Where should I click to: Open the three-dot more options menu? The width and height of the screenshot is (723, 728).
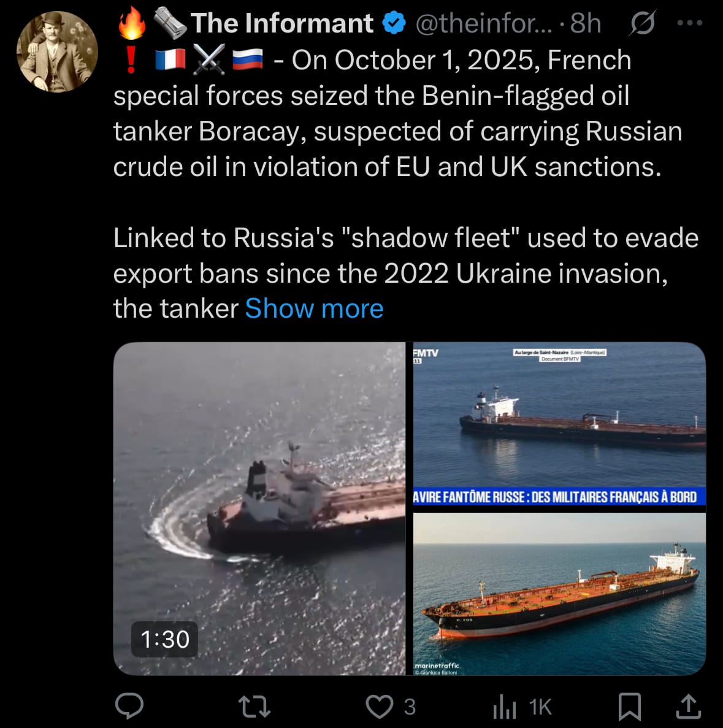point(689,23)
